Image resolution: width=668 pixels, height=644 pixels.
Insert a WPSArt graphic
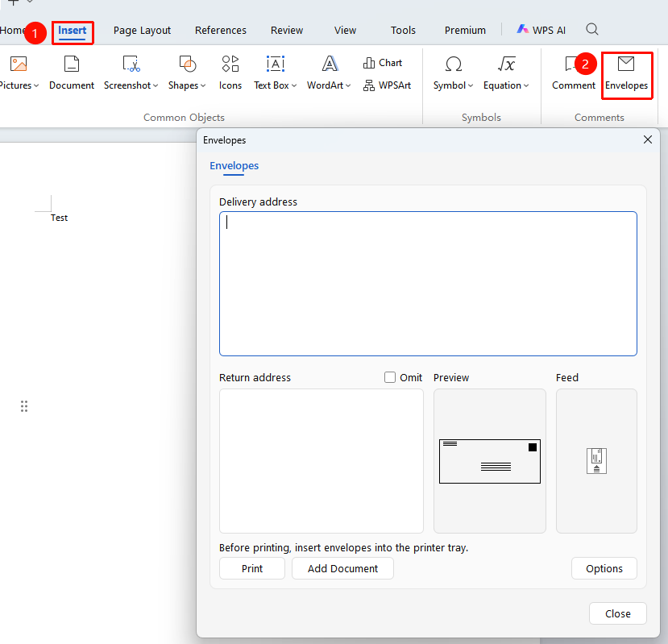[387, 85]
